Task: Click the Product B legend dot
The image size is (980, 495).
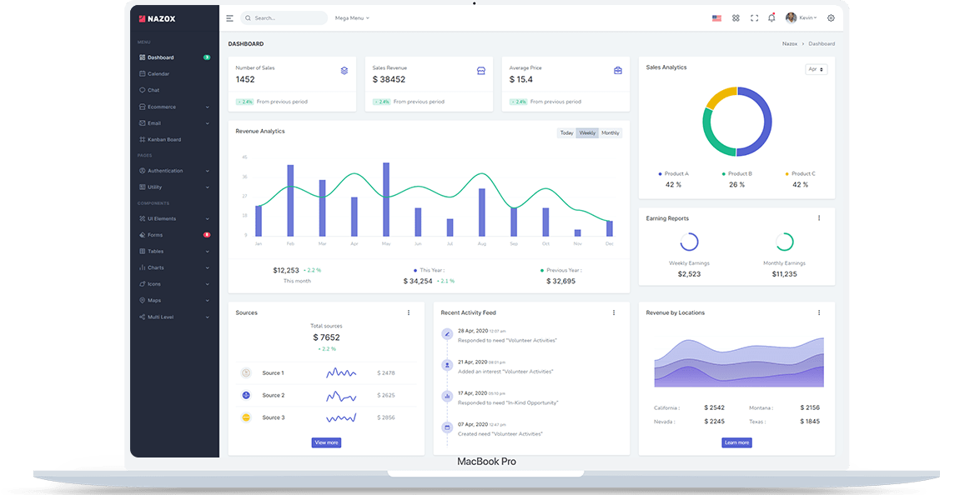Action: 724,174
